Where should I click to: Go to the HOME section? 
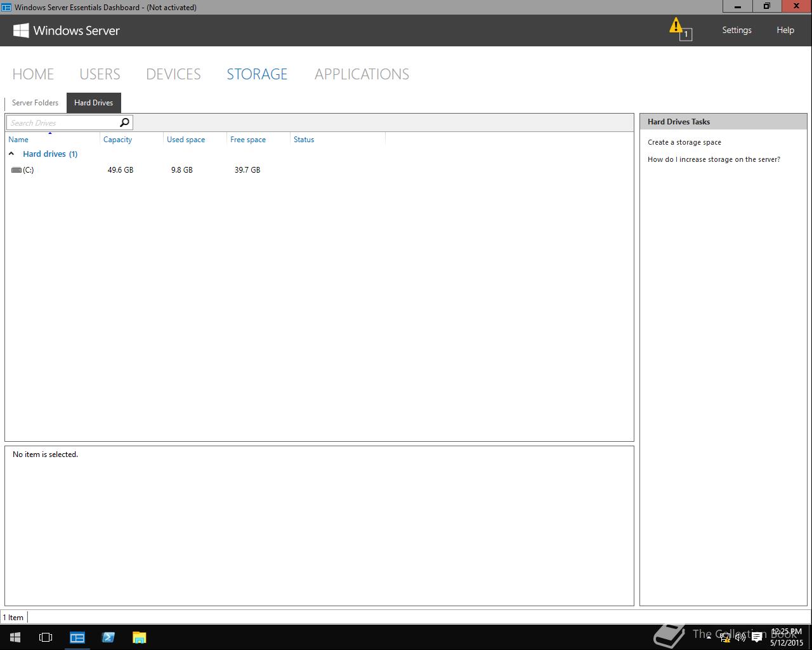click(33, 74)
